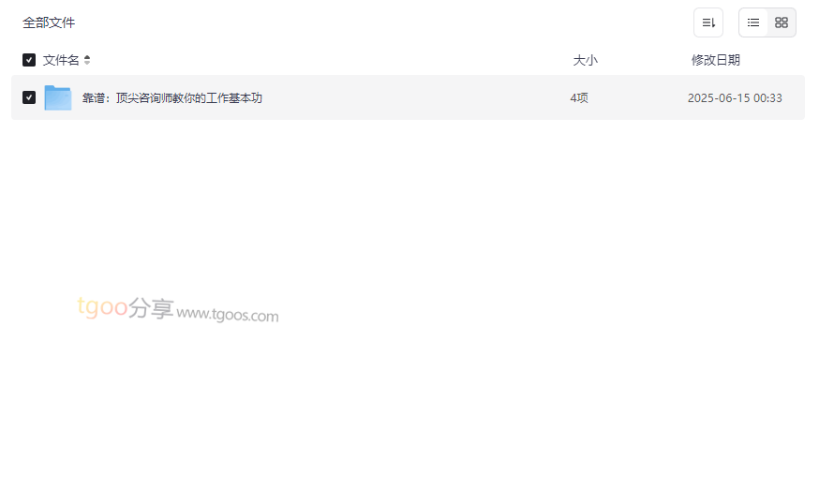819x504 pixels.
Task: Switch to grid thumbnail view
Action: 782,22
